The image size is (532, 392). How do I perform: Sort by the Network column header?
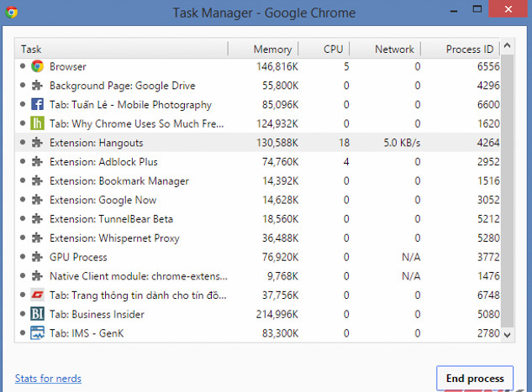(385, 50)
